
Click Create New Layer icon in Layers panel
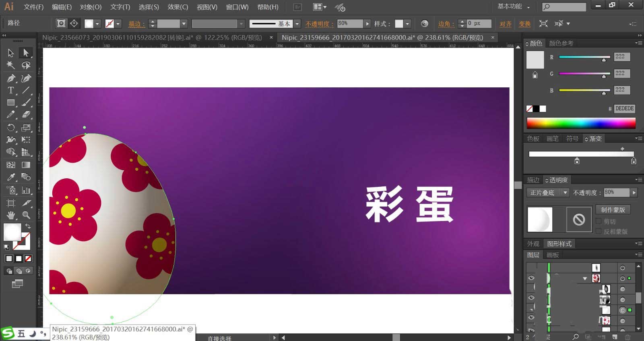pyautogui.click(x=615, y=337)
